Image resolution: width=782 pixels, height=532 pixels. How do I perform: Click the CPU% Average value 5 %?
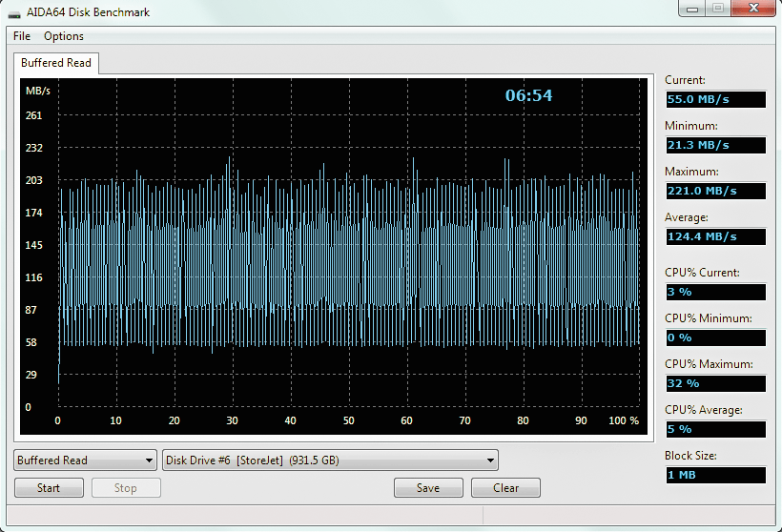715,429
